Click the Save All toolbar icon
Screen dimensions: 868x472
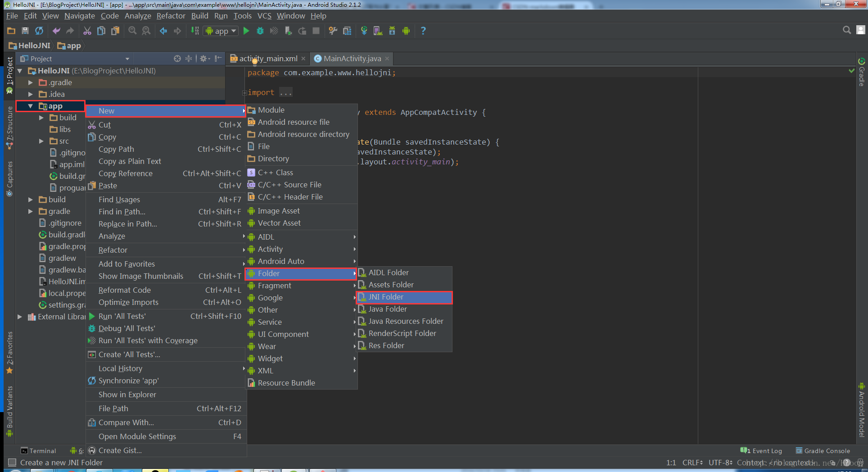25,31
